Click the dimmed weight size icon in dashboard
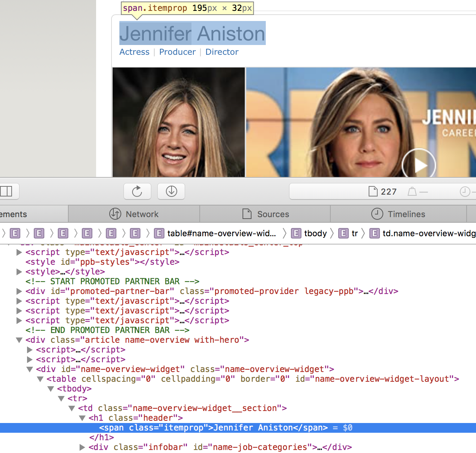The width and height of the screenshot is (476, 453). pos(412,192)
